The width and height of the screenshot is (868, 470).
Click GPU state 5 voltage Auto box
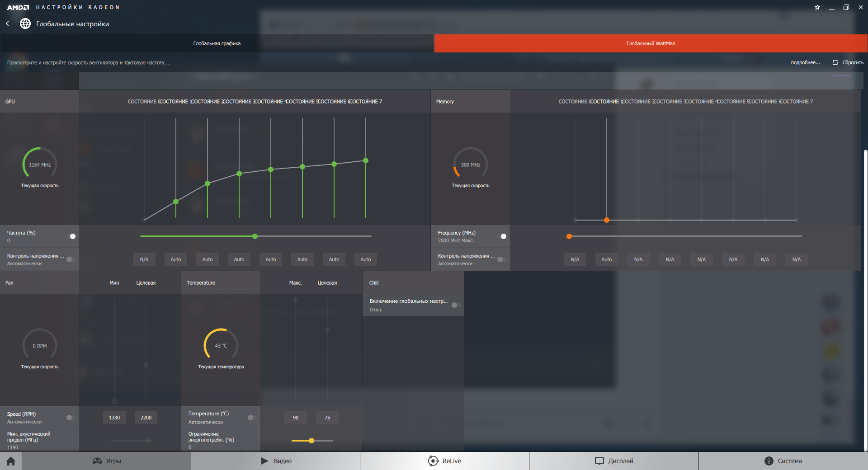pos(302,259)
